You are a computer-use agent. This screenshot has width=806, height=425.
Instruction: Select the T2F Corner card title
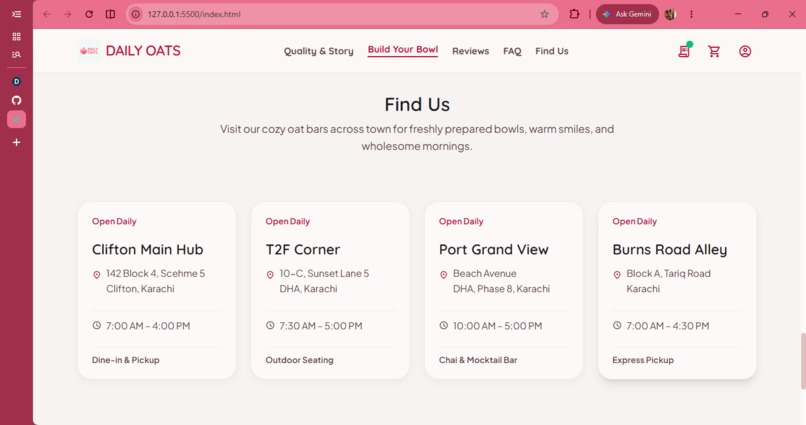[x=303, y=249]
